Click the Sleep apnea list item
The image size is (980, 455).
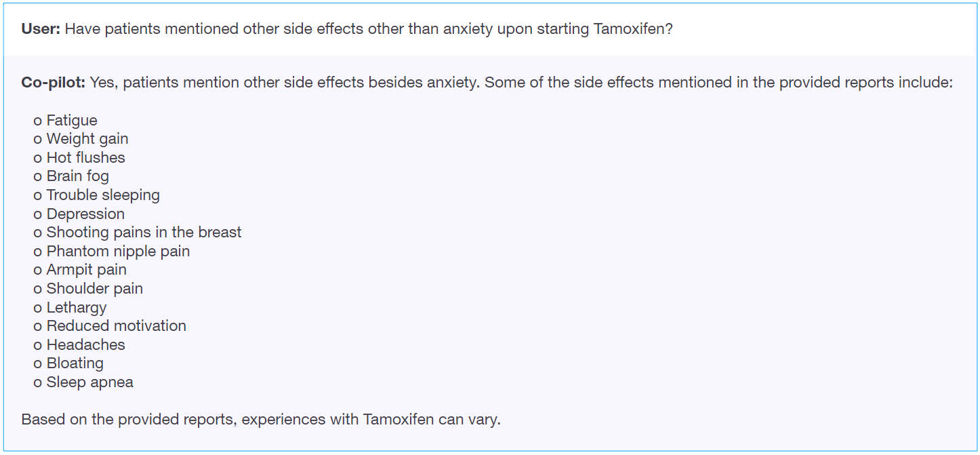pos(89,382)
